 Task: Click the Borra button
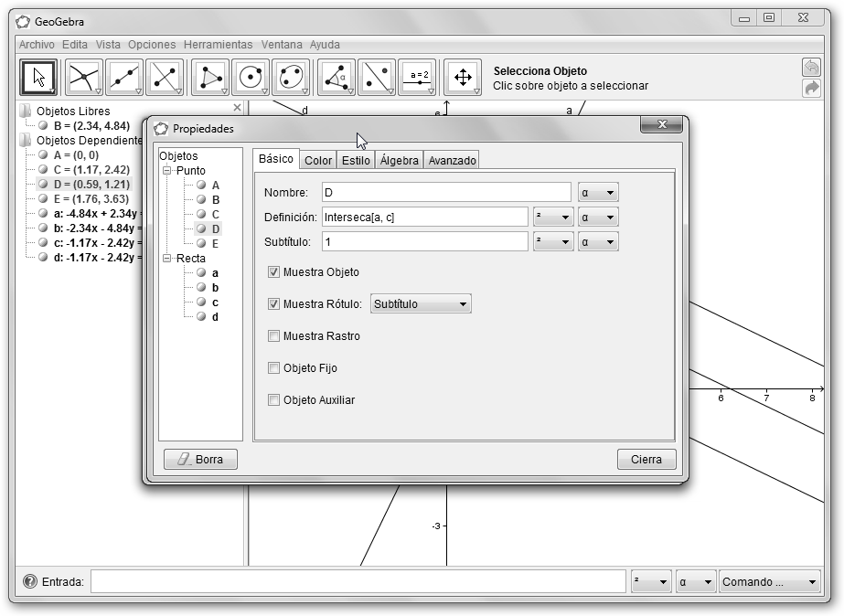click(200, 460)
